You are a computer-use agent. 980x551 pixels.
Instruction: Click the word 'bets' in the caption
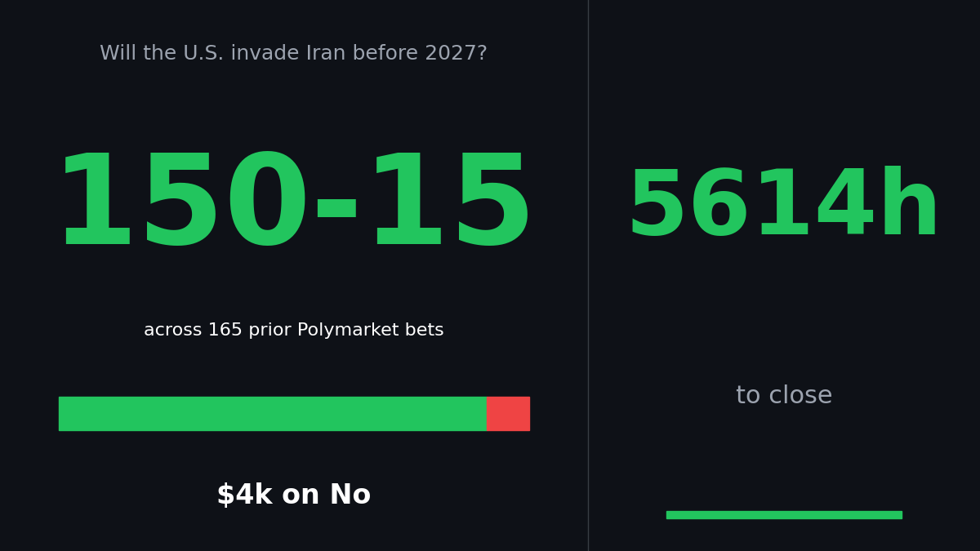click(x=425, y=330)
